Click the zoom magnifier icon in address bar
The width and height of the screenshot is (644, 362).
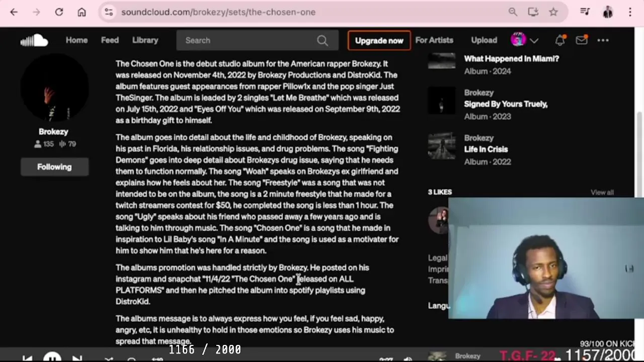click(513, 12)
